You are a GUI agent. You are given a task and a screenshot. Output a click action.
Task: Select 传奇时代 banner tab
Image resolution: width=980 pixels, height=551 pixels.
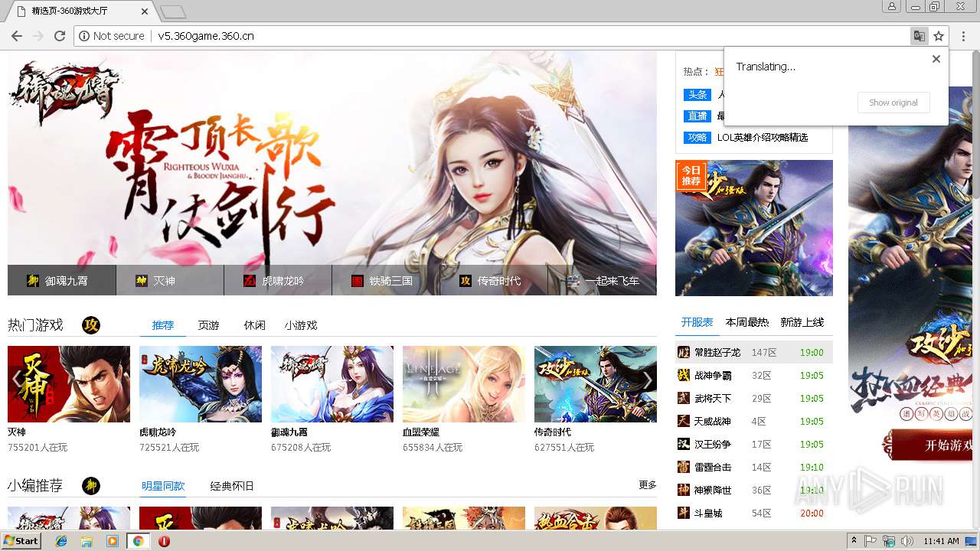[494, 281]
